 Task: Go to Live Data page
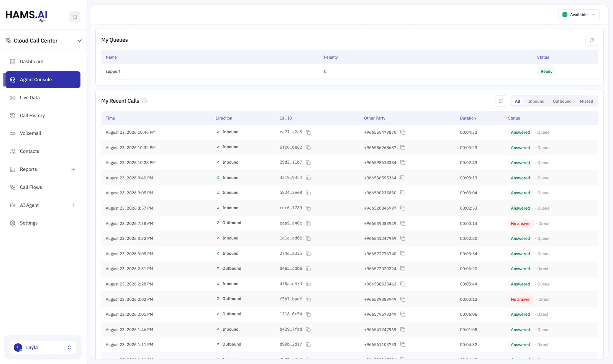pyautogui.click(x=43, y=98)
